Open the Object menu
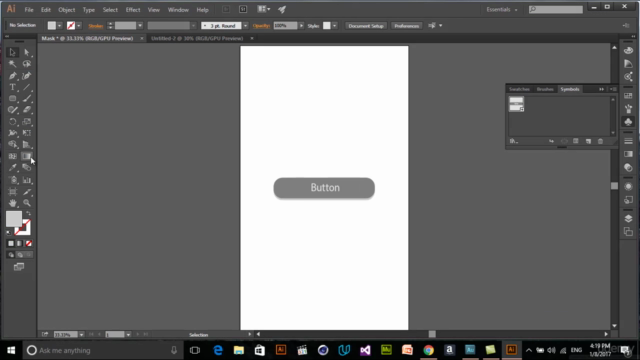Viewport: 640px width, 360px height. (x=67, y=10)
